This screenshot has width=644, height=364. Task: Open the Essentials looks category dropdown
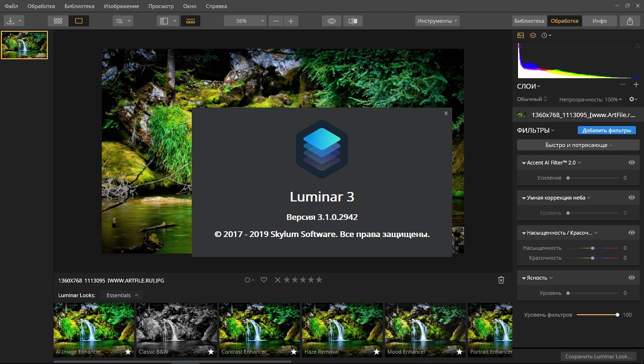pos(122,295)
